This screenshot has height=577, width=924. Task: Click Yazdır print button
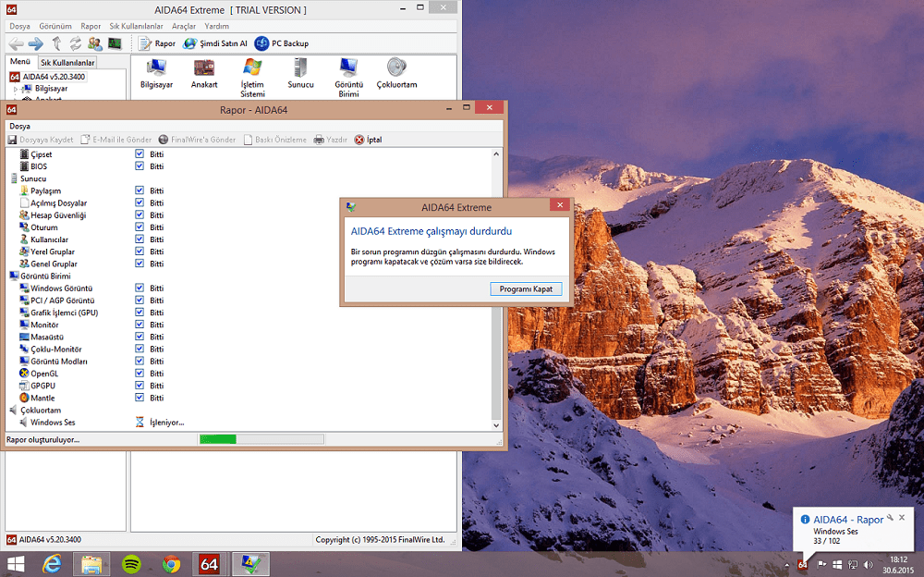[331, 140]
